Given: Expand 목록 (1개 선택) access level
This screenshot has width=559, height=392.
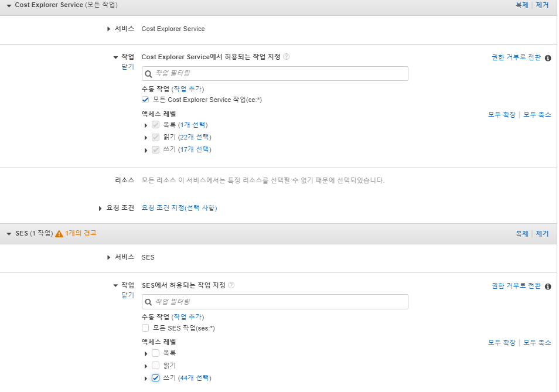Looking at the screenshot, I should (x=146, y=125).
